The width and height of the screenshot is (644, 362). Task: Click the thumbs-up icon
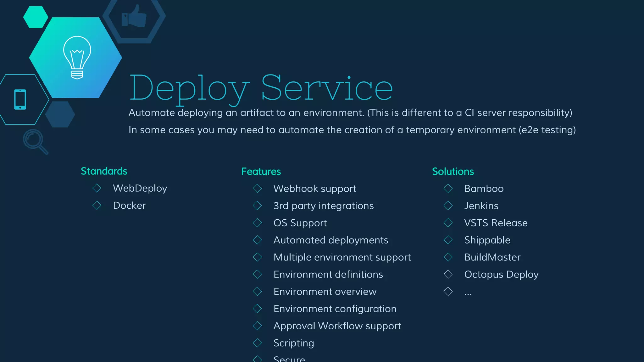click(134, 16)
